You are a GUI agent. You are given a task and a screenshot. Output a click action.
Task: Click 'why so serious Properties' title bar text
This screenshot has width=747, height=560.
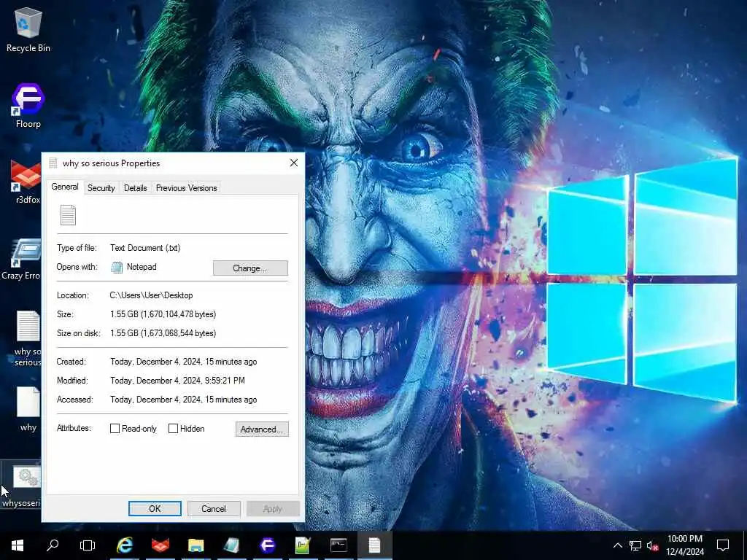(111, 163)
